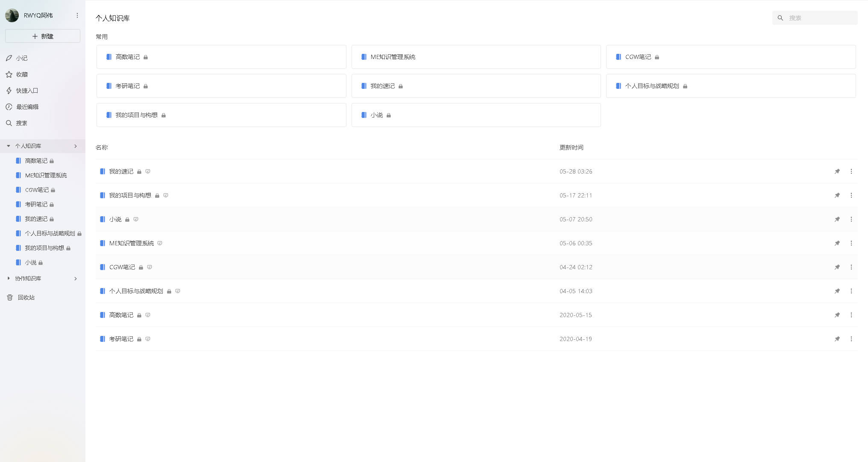Click the pin icon for 我的速记 row
The height and width of the screenshot is (462, 868).
(837, 171)
